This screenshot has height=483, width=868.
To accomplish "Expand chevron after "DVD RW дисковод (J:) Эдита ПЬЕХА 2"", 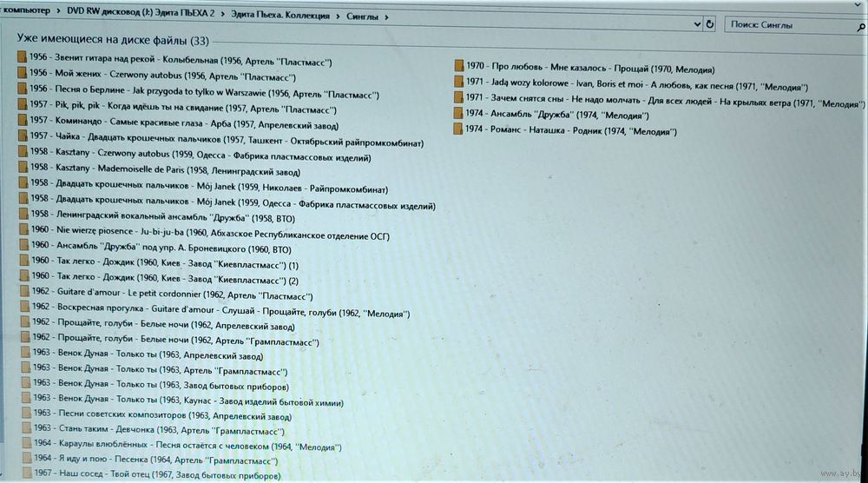I will click(222, 14).
